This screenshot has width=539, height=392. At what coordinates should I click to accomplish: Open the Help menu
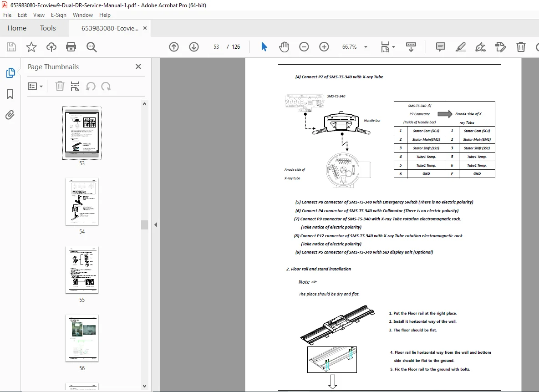click(105, 15)
